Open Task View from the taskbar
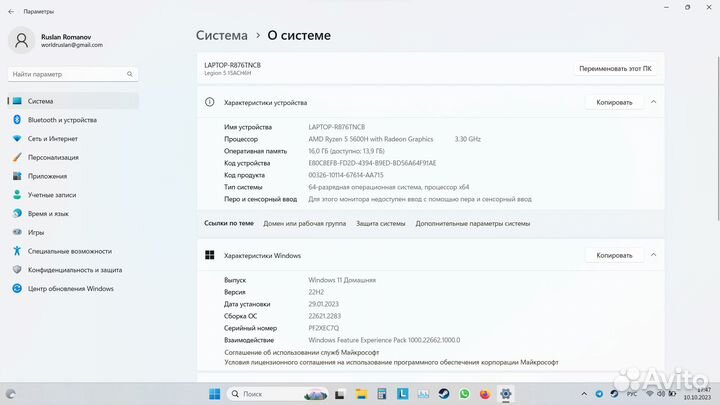This screenshot has height=405, width=720. (339, 394)
